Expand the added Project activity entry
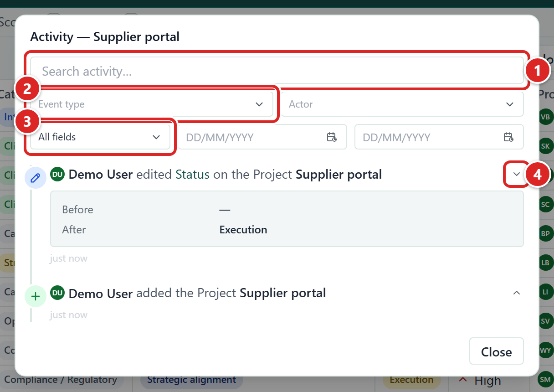The height and width of the screenshot is (392, 554). click(x=517, y=293)
